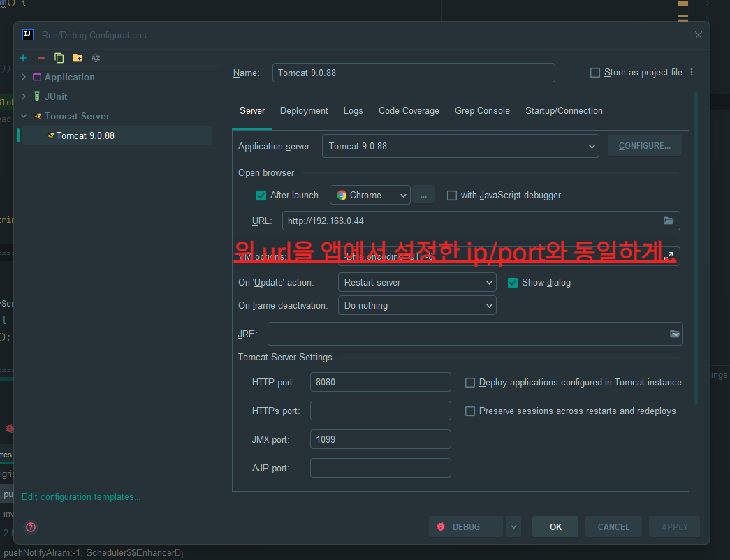Enable Preserve sessions across restarts and redeploys
The height and width of the screenshot is (560, 730).
pos(470,411)
